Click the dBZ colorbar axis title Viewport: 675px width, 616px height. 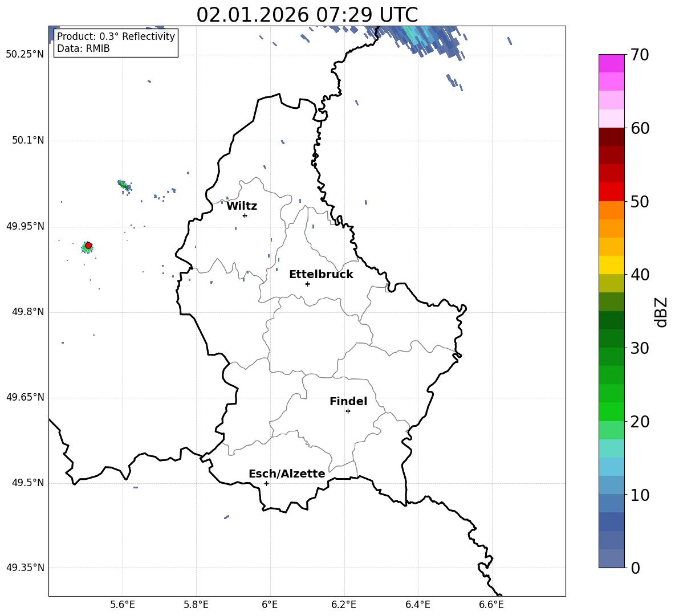661,312
